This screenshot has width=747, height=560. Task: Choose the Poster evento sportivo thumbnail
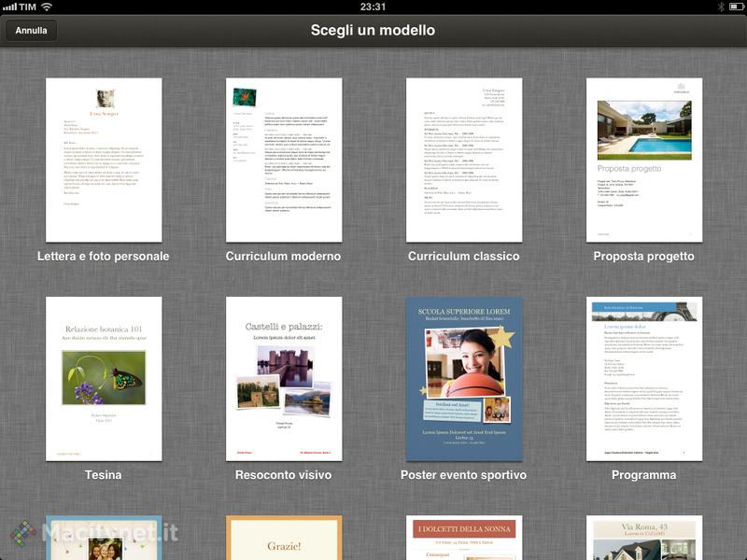464,379
